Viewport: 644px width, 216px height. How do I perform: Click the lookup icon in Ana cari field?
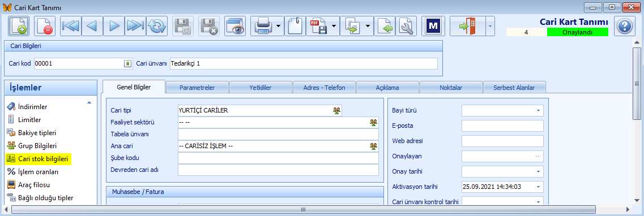click(x=373, y=146)
